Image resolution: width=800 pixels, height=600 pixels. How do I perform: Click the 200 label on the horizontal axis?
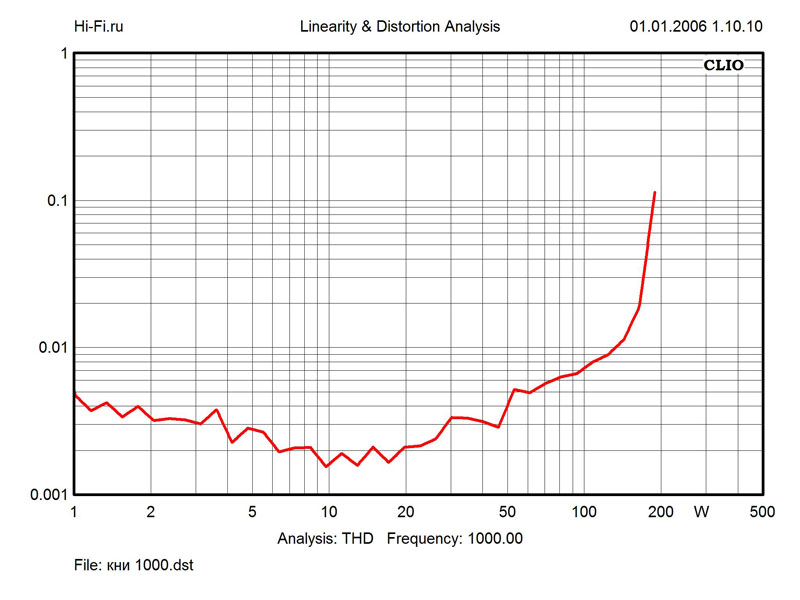point(660,512)
